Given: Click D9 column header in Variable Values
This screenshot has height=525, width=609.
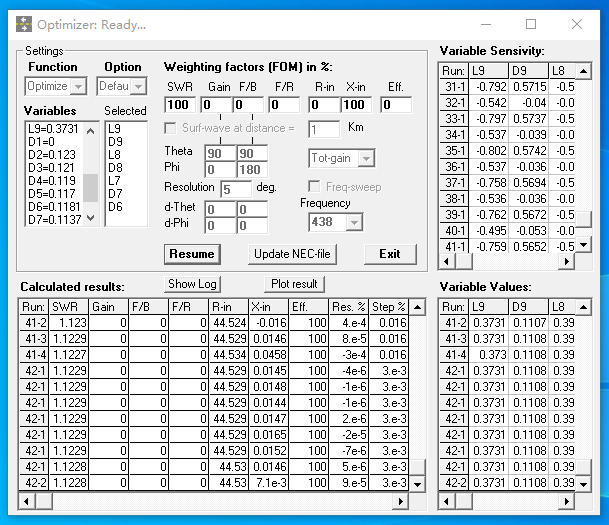Looking at the screenshot, I should (528, 307).
